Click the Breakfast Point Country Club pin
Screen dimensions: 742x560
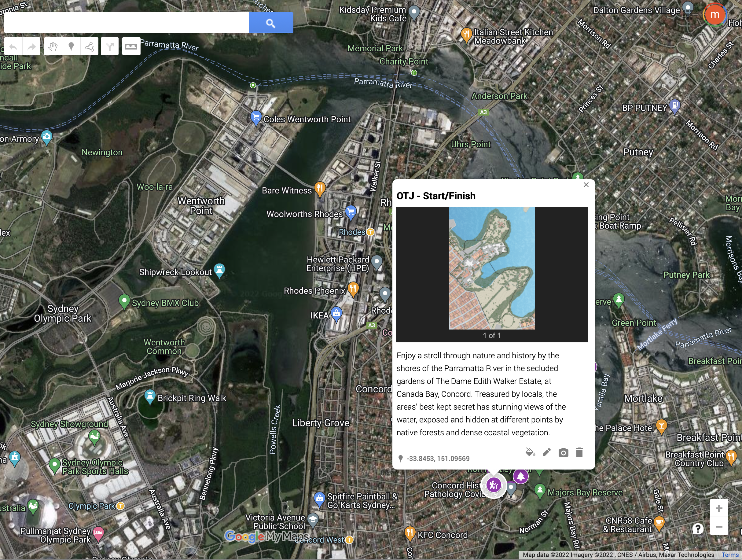tap(731, 457)
